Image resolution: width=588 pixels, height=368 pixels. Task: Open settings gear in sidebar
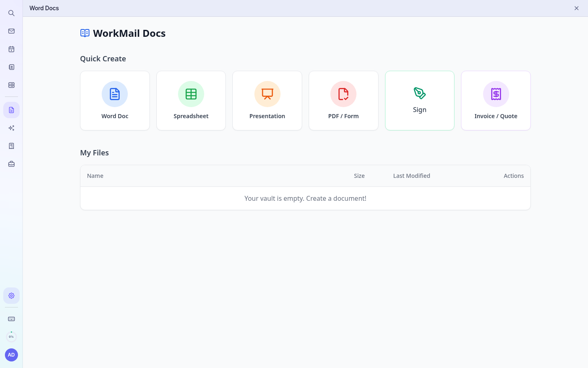tap(11, 296)
